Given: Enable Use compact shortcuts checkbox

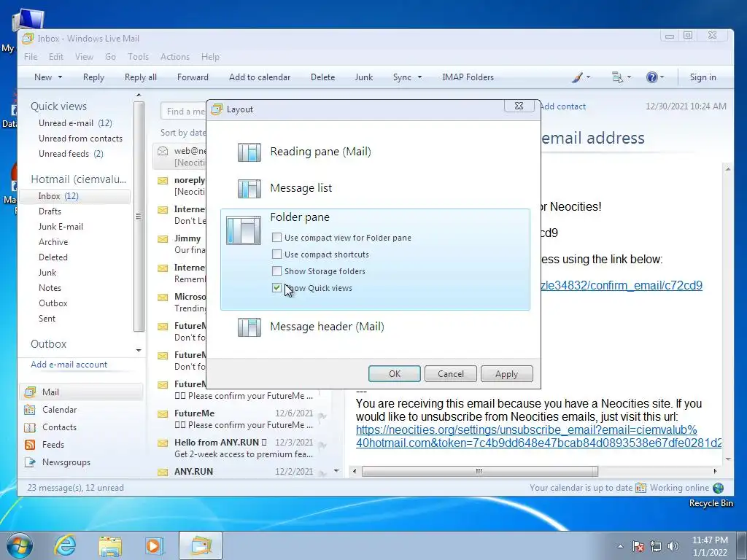Looking at the screenshot, I should coord(276,254).
